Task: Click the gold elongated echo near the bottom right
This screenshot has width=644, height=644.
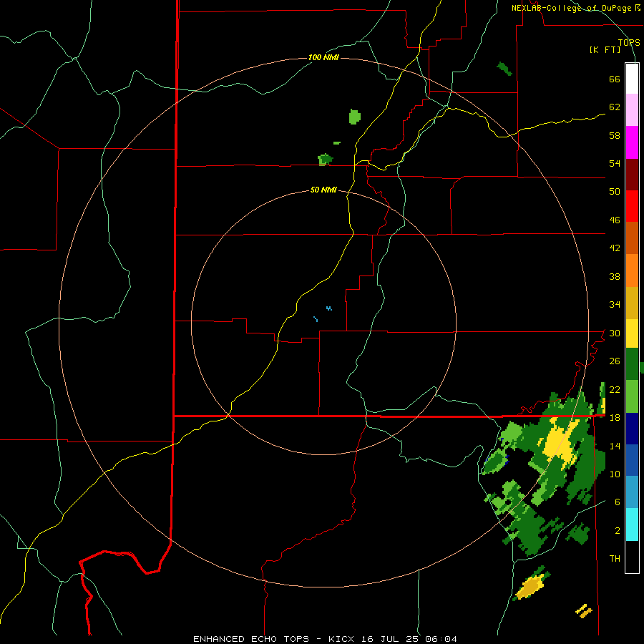Action: pos(531,587)
